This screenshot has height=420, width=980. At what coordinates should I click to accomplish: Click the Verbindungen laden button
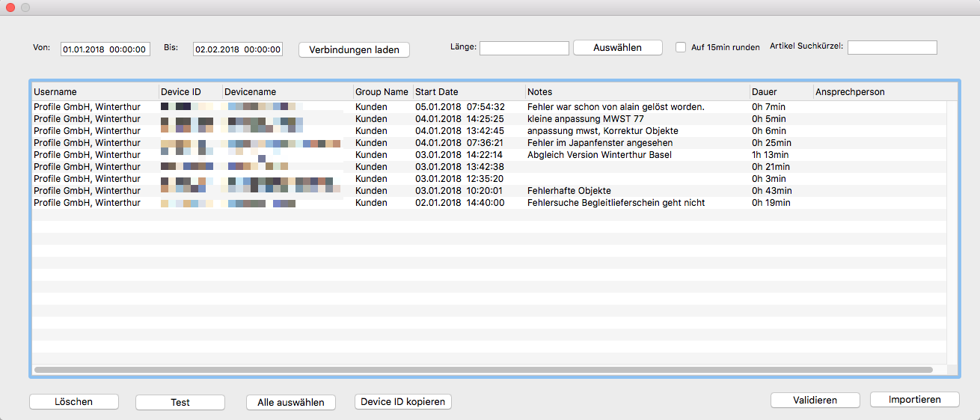[x=354, y=50]
